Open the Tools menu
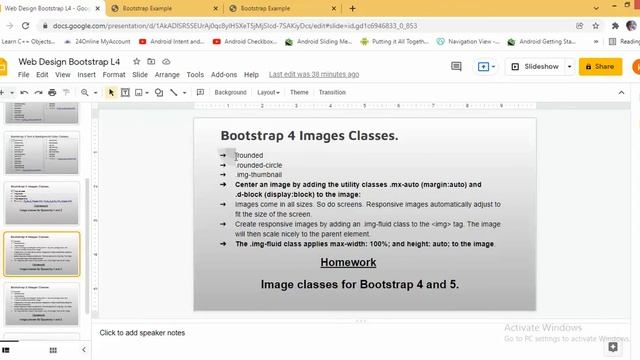640x360 pixels. point(195,75)
